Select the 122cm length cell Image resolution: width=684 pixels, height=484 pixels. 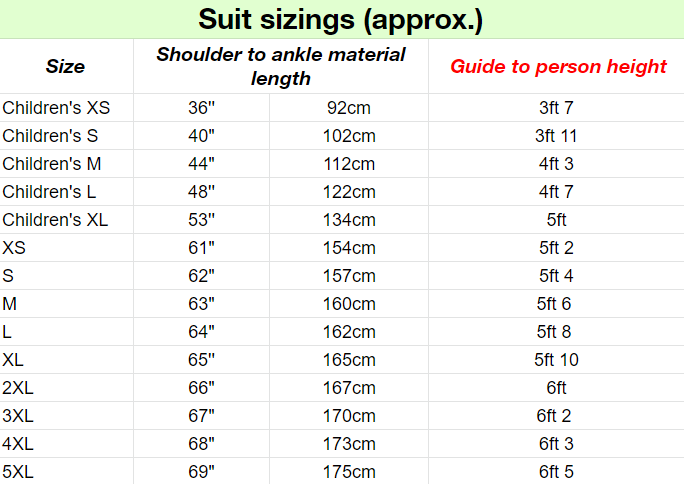[349, 192]
